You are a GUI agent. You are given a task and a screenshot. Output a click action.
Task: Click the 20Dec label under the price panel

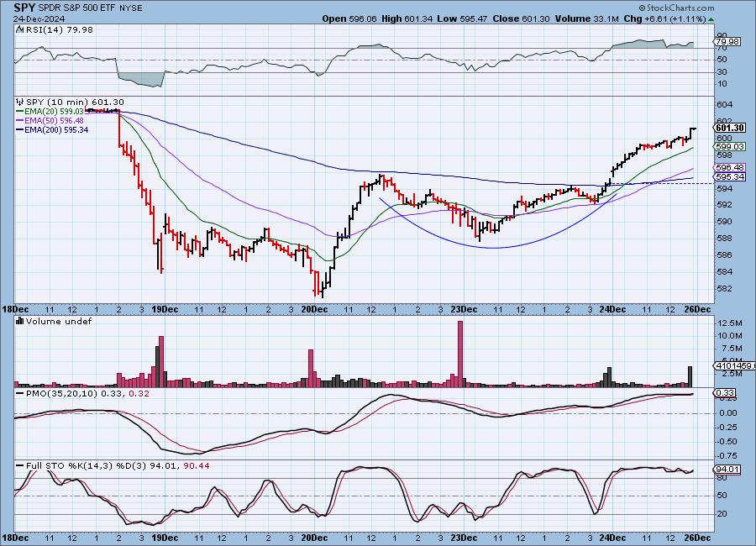(x=314, y=309)
